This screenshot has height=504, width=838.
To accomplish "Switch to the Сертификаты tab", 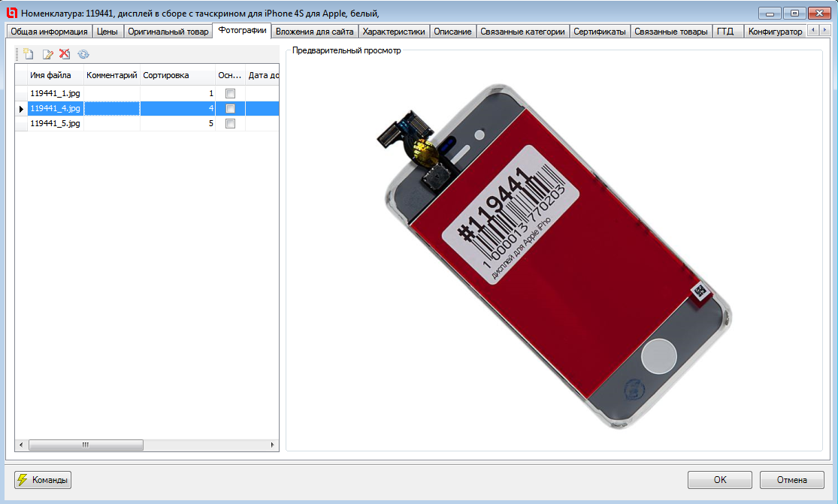I will [600, 32].
